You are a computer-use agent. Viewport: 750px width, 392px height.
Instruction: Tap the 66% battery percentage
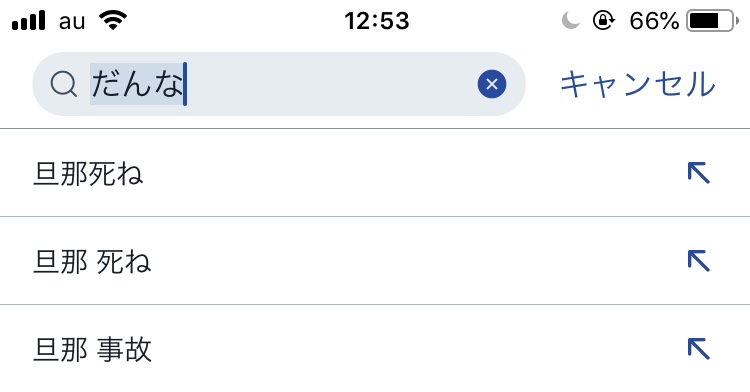point(654,21)
